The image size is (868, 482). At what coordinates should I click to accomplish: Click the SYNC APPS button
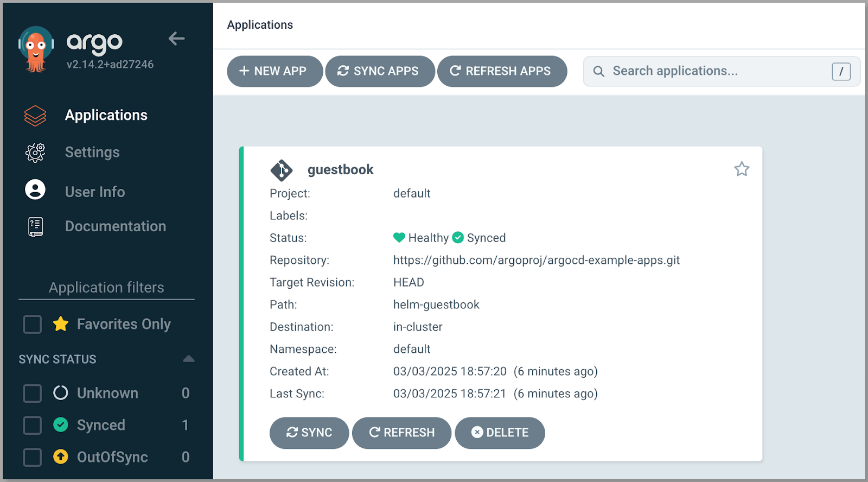[x=380, y=71]
